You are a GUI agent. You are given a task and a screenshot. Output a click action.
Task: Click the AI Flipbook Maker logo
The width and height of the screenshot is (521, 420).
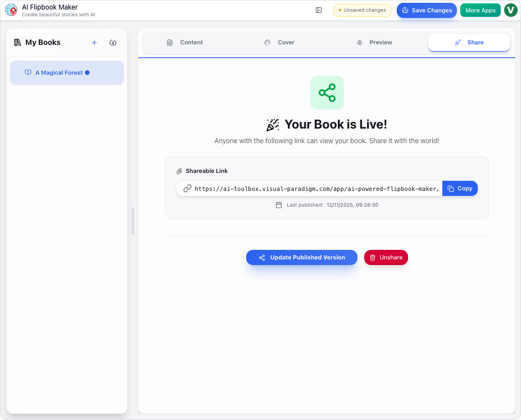click(11, 10)
